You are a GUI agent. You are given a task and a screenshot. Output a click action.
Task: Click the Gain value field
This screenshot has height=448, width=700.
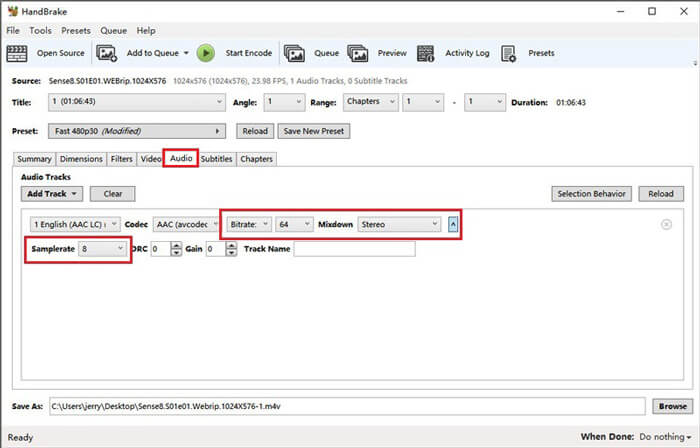(x=216, y=249)
